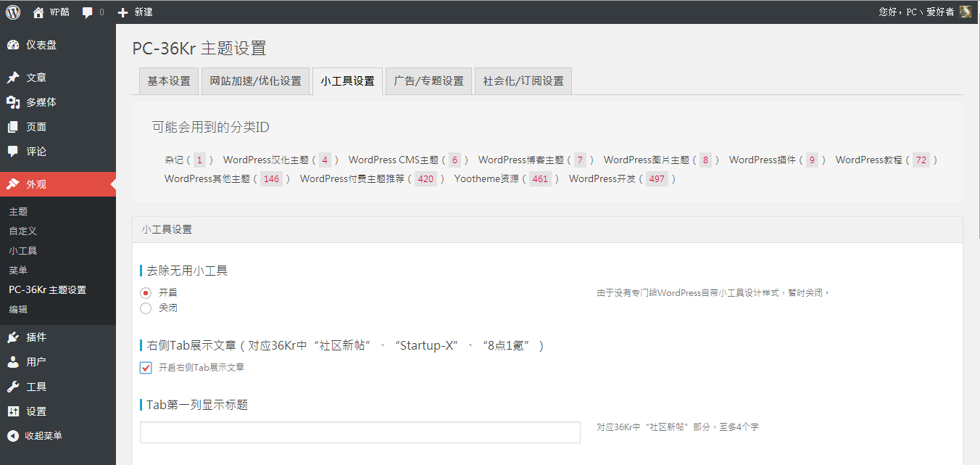This screenshot has width=980, height=465.
Task: Click the WP酷 site name link
Action: [x=60, y=12]
